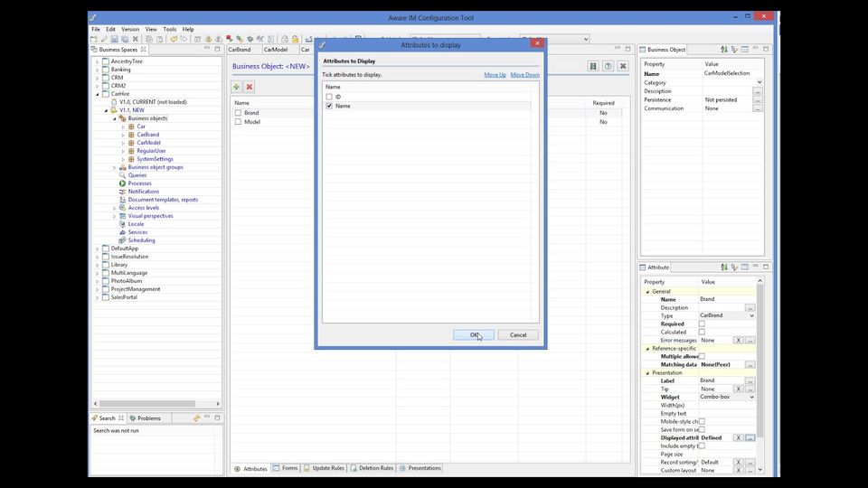The height and width of the screenshot is (488, 868).
Task: Open the CarModel editor tab
Action: coord(275,49)
